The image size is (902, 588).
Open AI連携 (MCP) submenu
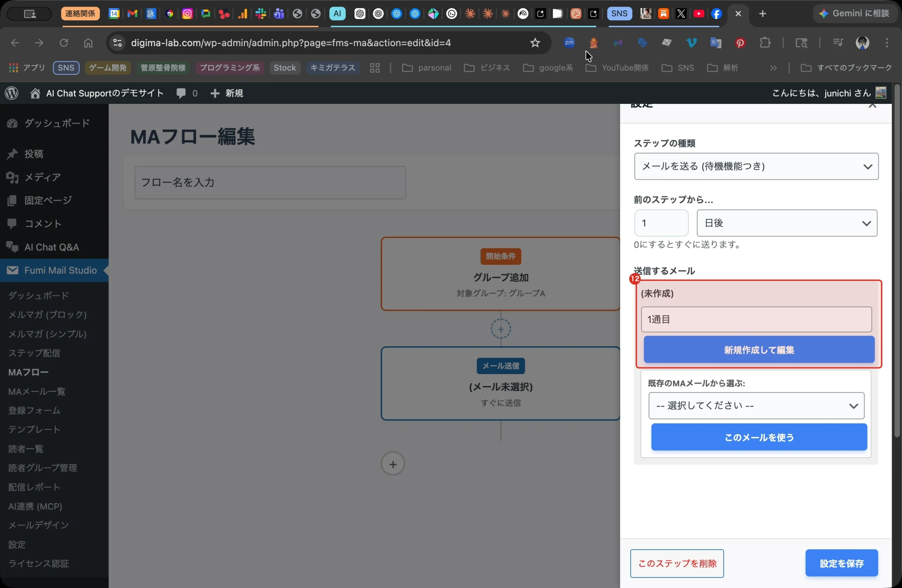point(35,506)
